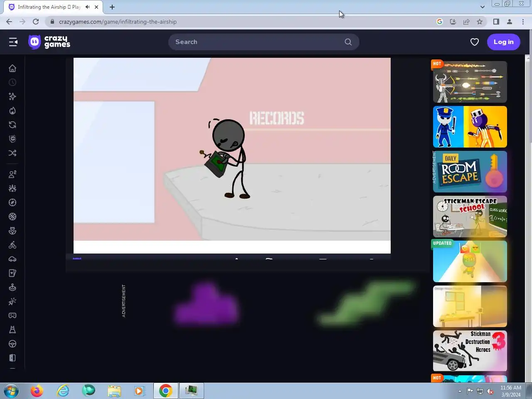532x399 pixels.
Task: Open the Home sidebar icon
Action: [12, 68]
